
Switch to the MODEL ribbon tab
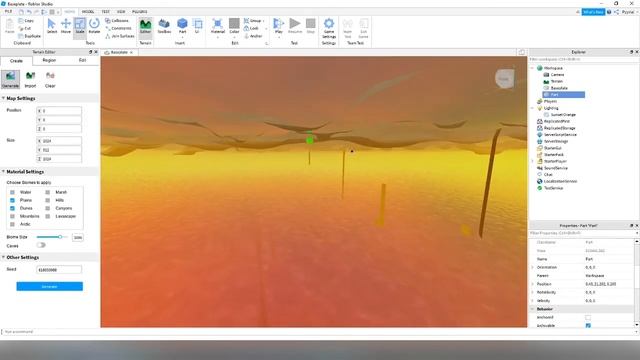(x=88, y=11)
